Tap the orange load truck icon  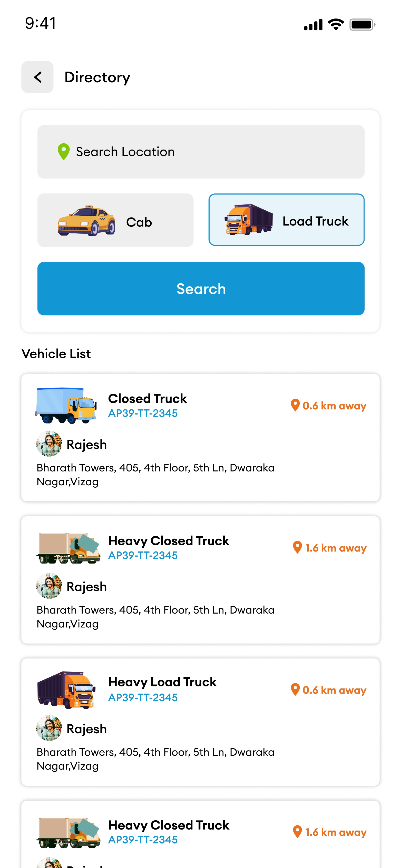248,220
